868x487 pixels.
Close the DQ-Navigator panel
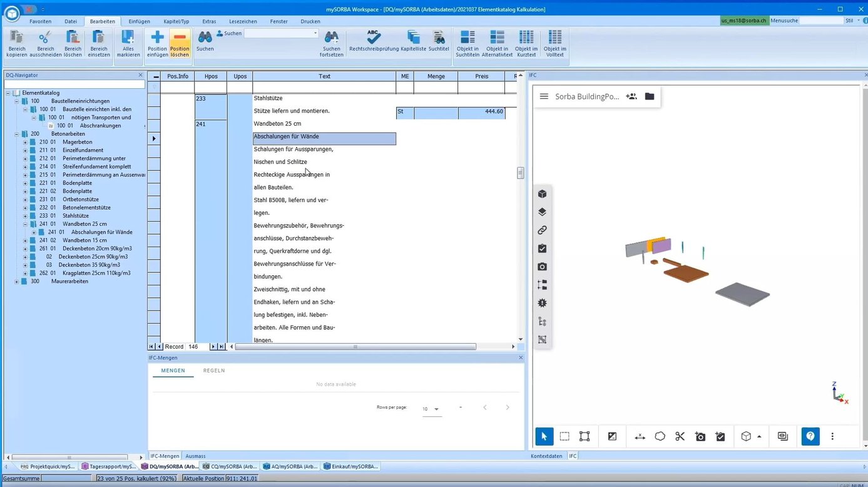pyautogui.click(x=140, y=75)
